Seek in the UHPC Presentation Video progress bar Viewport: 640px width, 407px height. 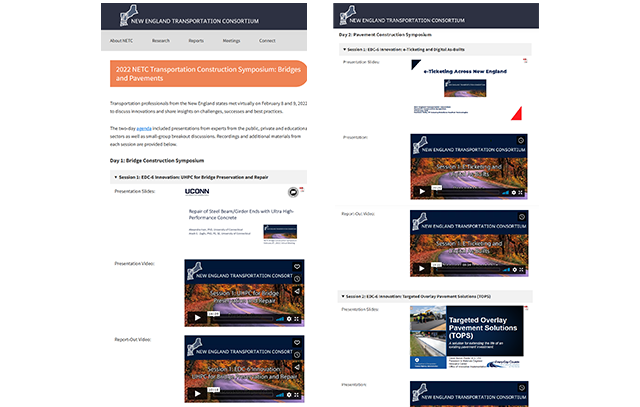[x=242, y=319]
